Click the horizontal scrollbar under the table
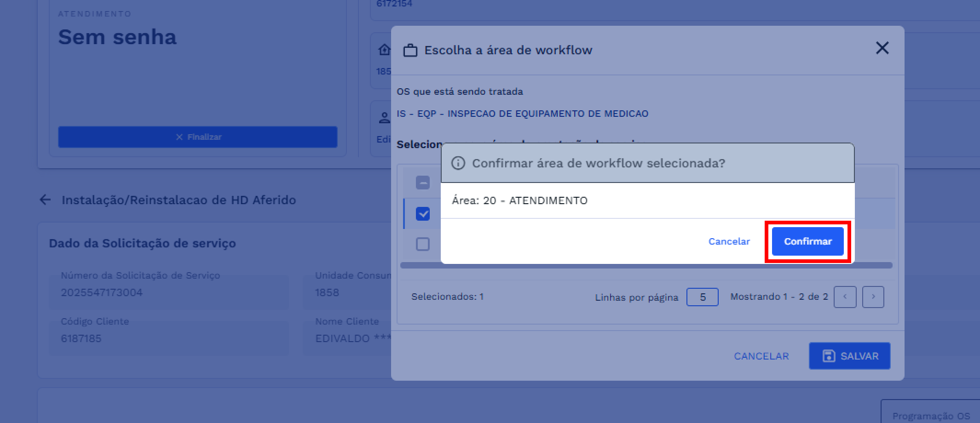Image resolution: width=980 pixels, height=423 pixels. pyautogui.click(x=646, y=266)
